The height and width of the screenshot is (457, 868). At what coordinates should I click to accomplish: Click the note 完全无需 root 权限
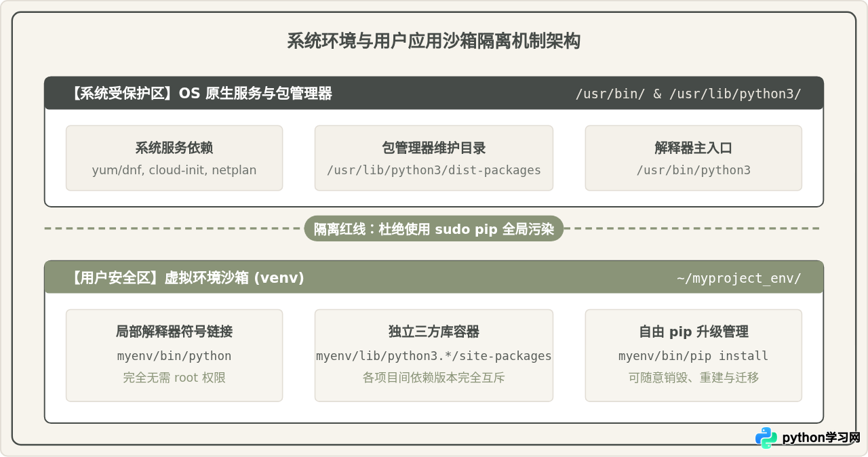click(174, 378)
